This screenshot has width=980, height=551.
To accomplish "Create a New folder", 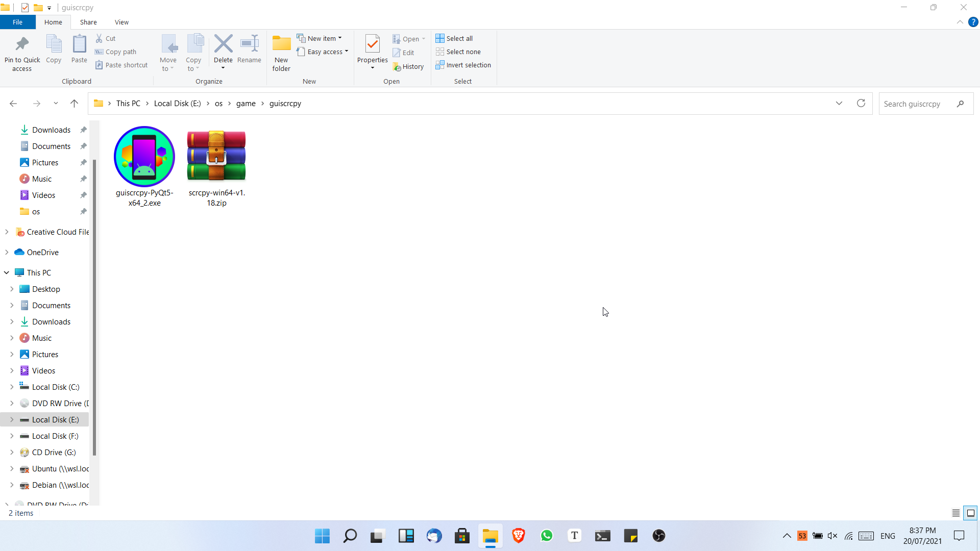I will (x=281, y=53).
